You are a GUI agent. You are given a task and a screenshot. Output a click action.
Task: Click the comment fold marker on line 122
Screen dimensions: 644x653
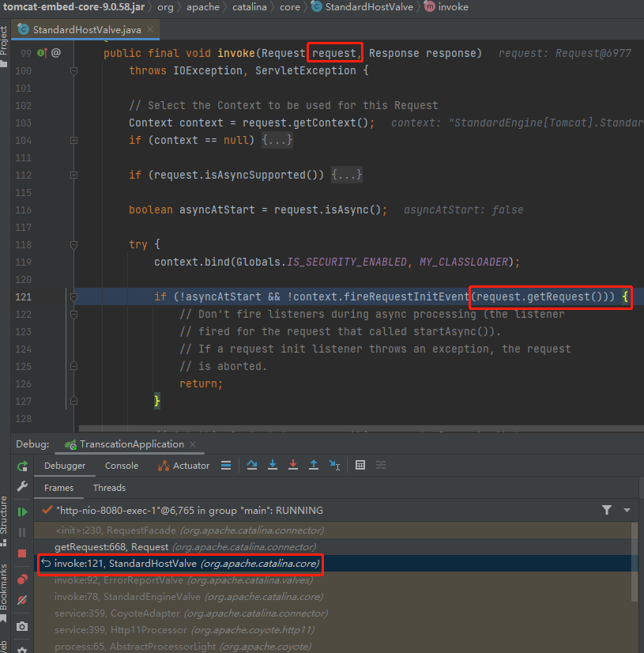point(73,315)
